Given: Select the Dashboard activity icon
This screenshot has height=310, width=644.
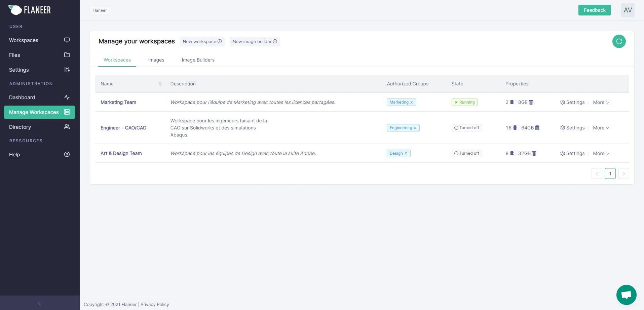Looking at the screenshot, I should (67, 97).
